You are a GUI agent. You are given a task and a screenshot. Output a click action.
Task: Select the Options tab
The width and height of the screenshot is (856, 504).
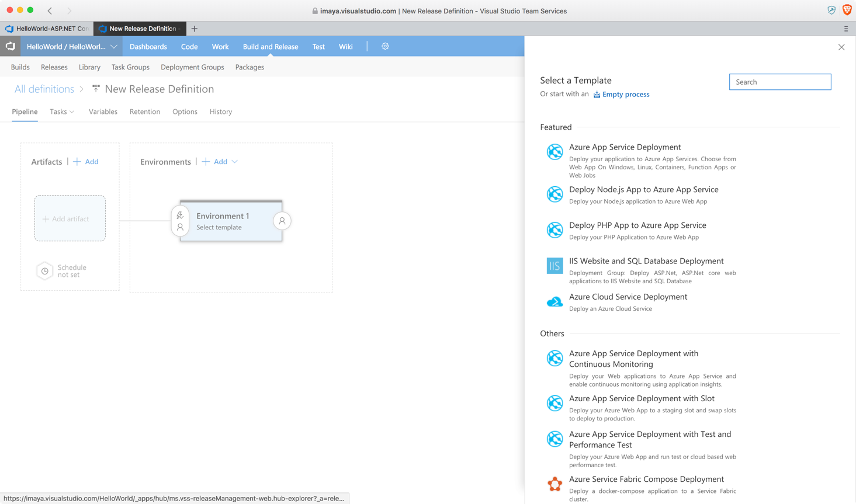(x=185, y=112)
